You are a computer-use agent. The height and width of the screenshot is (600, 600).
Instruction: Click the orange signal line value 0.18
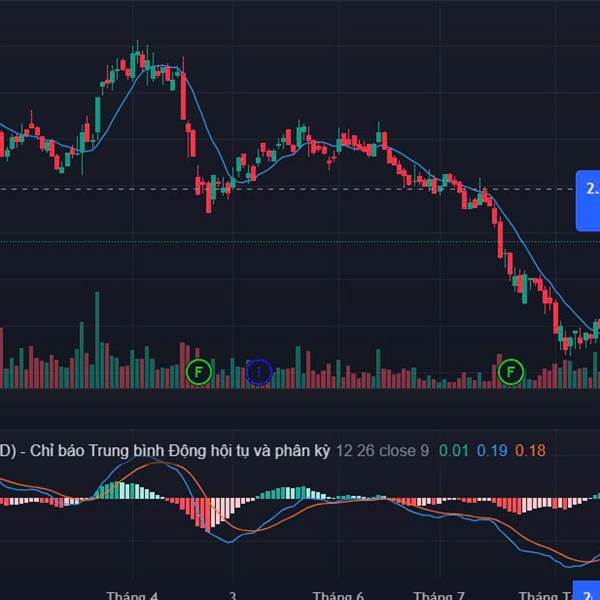click(530, 451)
